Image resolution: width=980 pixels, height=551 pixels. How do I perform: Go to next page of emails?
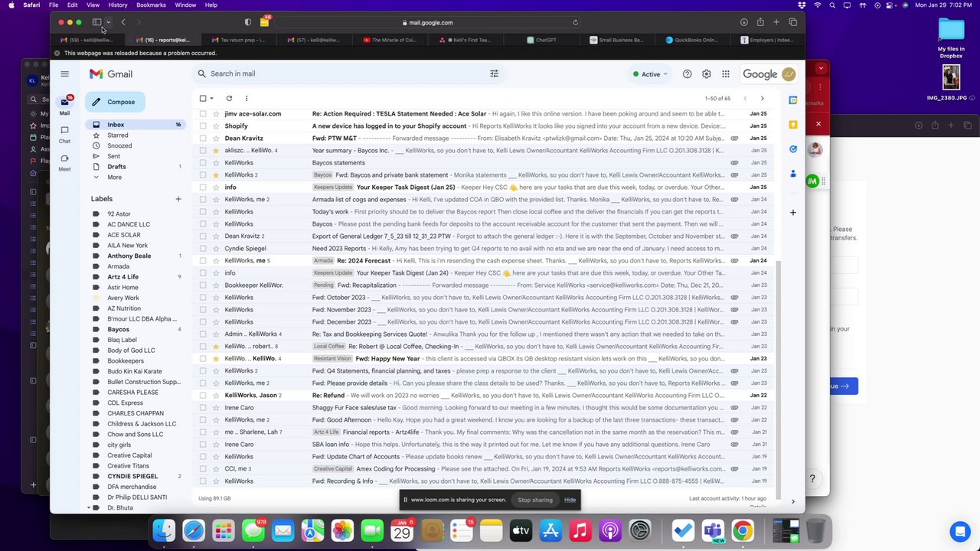[x=762, y=98]
